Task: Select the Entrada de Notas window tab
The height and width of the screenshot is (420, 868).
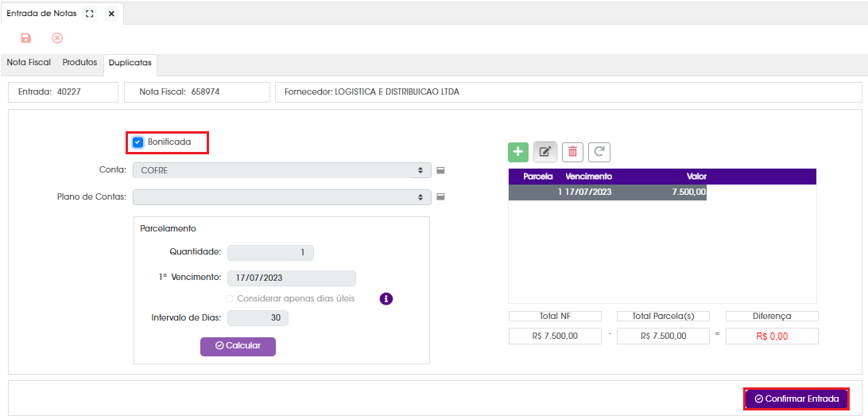Action: click(41, 14)
